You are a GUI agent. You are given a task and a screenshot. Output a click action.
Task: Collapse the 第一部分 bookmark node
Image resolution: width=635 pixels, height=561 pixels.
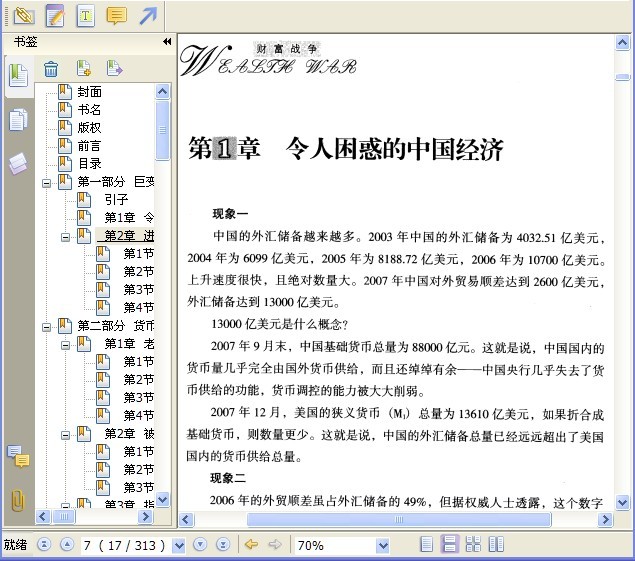pyautogui.click(x=47, y=183)
